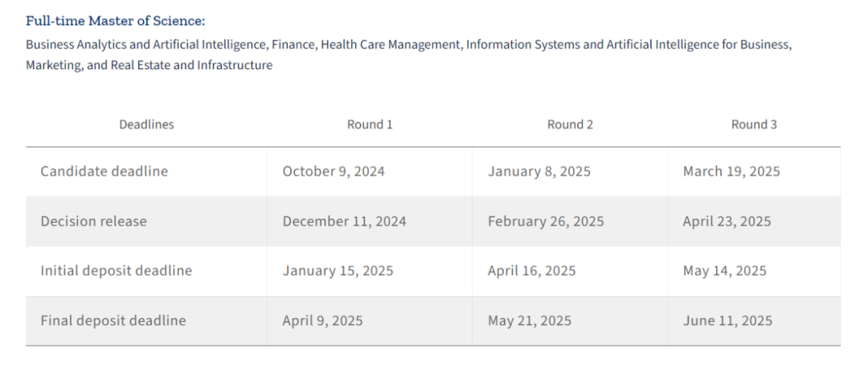Click the April 23, 2025 cell
This screenshot has height=379, width=868.
727,221
